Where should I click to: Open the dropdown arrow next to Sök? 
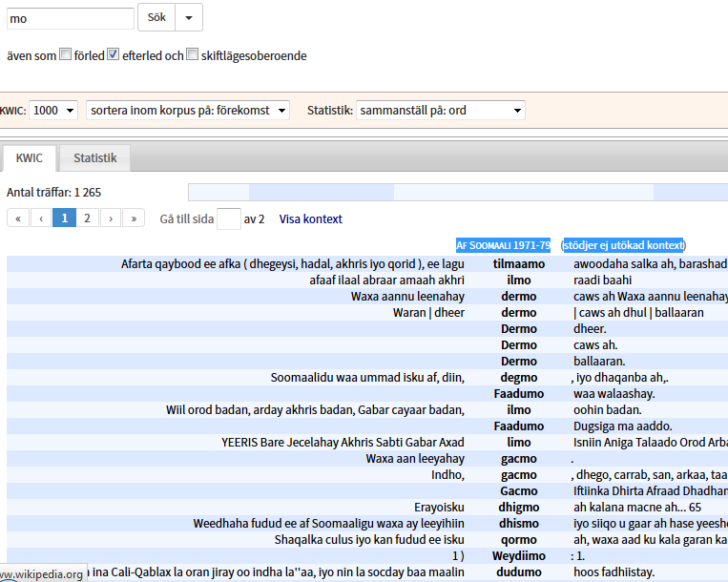[189, 17]
